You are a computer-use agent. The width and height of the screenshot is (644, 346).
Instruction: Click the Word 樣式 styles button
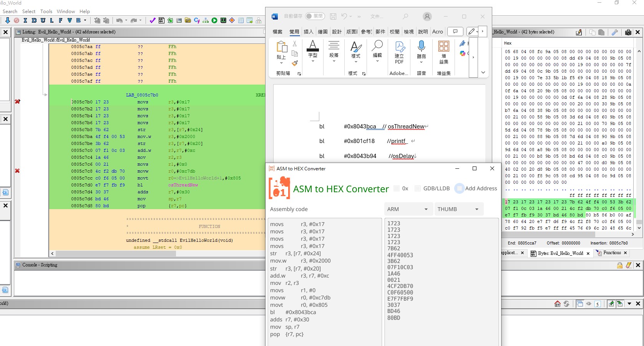tap(356, 52)
